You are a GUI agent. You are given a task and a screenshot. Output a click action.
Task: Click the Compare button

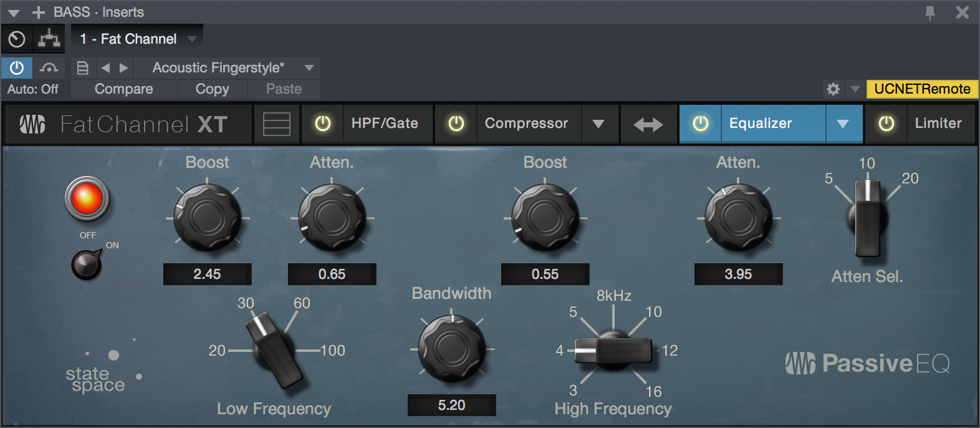pyautogui.click(x=124, y=89)
